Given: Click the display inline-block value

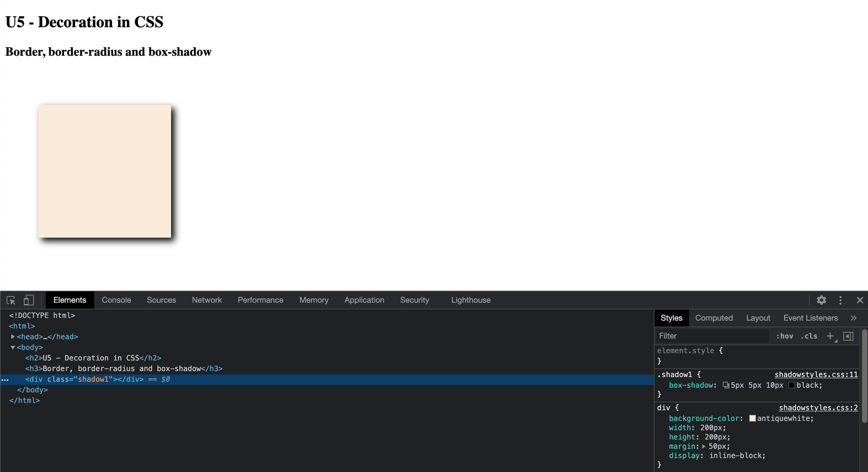Looking at the screenshot, I should pyautogui.click(x=735, y=456).
